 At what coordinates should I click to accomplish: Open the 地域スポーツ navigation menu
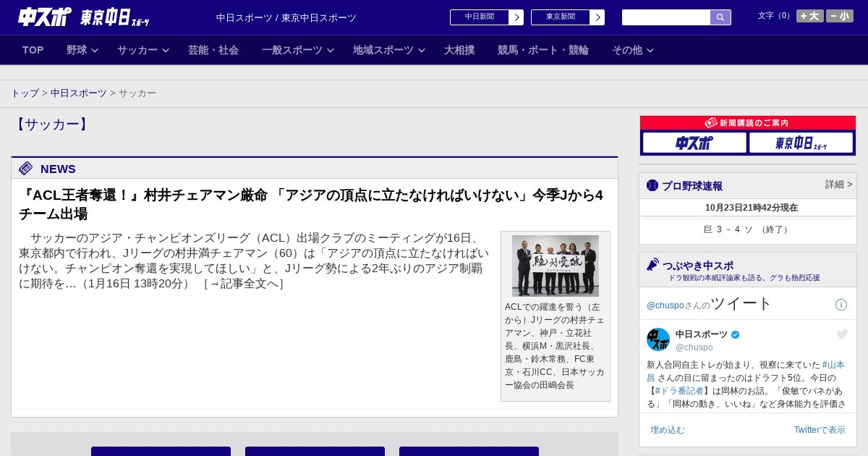[x=383, y=50]
